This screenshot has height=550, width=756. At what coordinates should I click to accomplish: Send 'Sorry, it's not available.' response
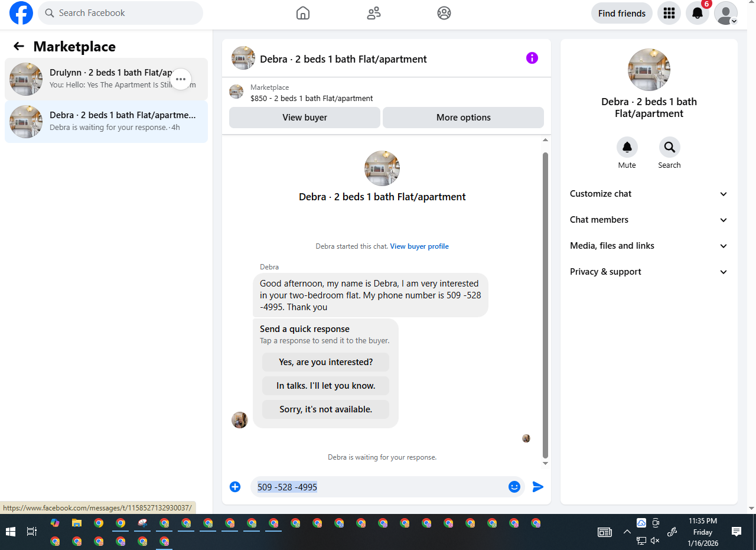click(x=325, y=409)
